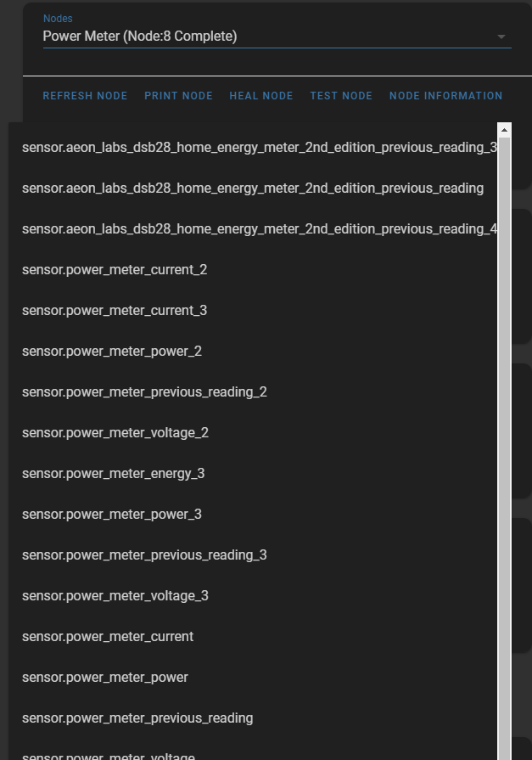Pick sensor.power_meter_voltage_3 option
The height and width of the screenshot is (760, 532).
(x=115, y=596)
